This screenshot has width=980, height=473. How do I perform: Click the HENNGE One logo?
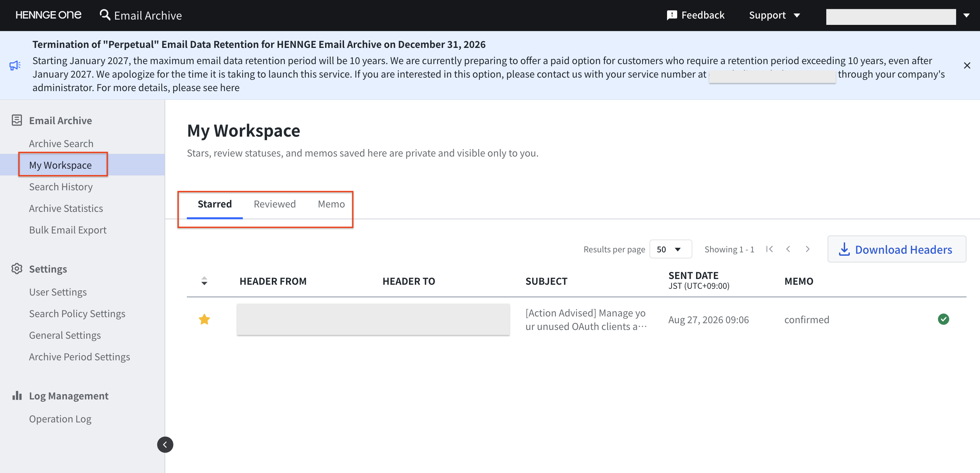click(x=48, y=15)
